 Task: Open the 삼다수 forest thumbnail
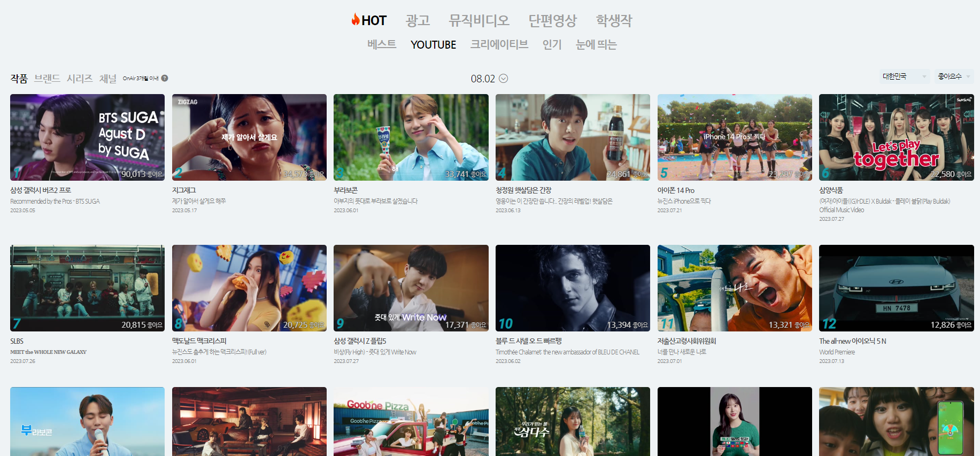coord(573,421)
